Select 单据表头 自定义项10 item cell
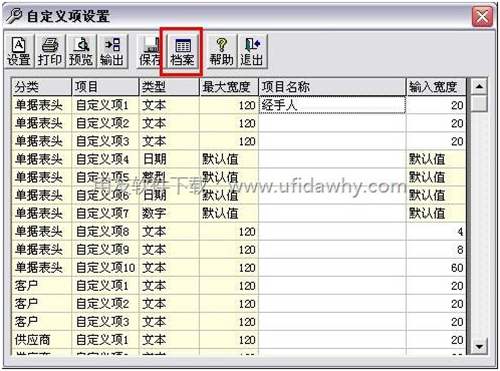The width and height of the screenshot is (500, 371). click(x=105, y=267)
